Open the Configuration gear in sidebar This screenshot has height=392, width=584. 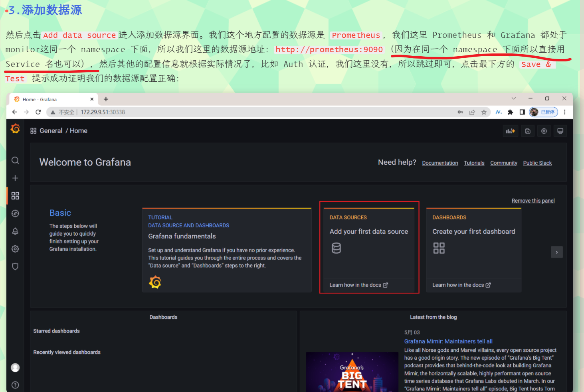click(15, 249)
